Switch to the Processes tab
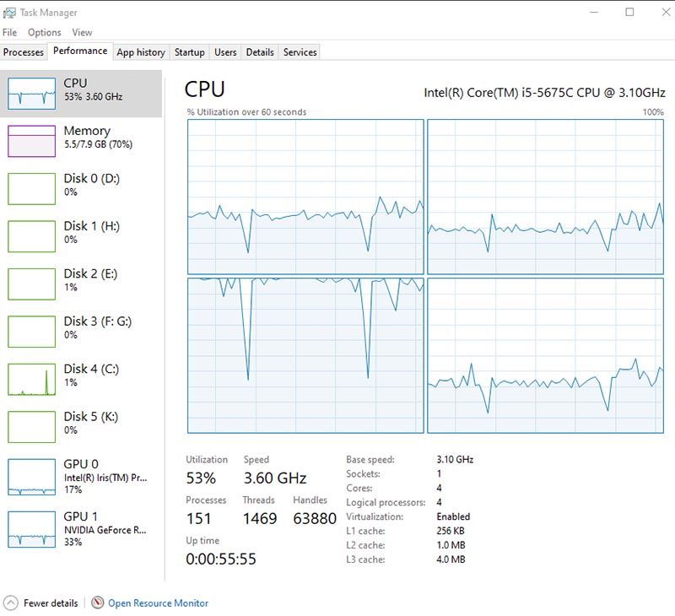 (x=24, y=52)
